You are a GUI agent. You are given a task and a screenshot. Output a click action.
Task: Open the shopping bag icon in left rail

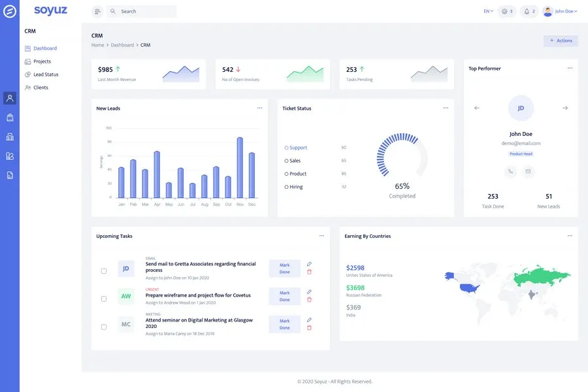click(x=10, y=118)
